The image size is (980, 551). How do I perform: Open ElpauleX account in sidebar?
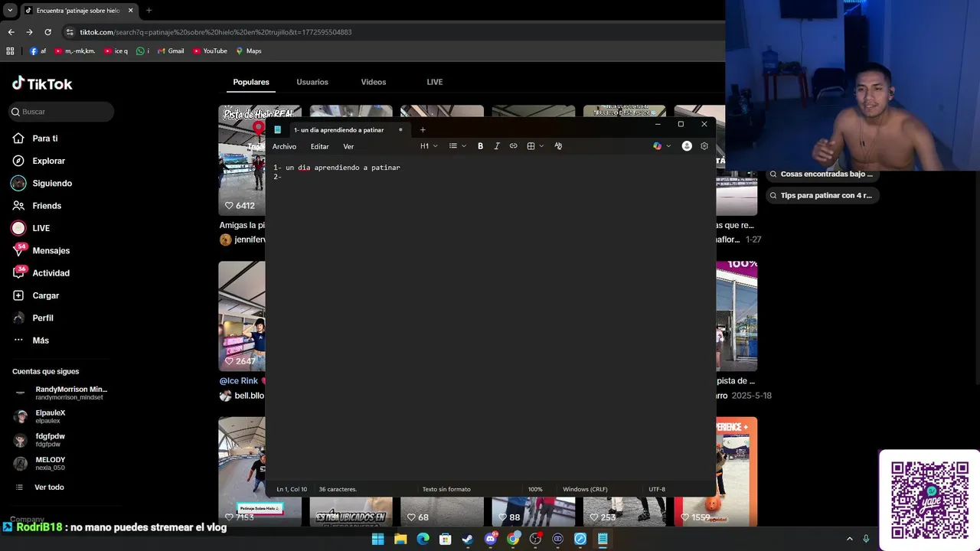point(51,416)
